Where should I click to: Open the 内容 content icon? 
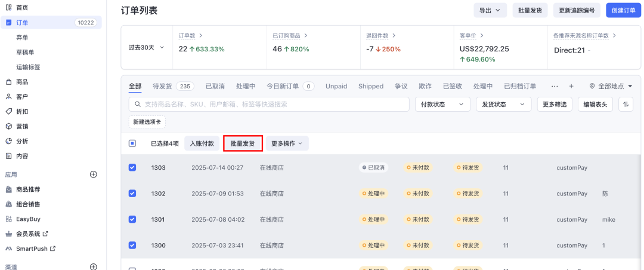pyautogui.click(x=8, y=156)
